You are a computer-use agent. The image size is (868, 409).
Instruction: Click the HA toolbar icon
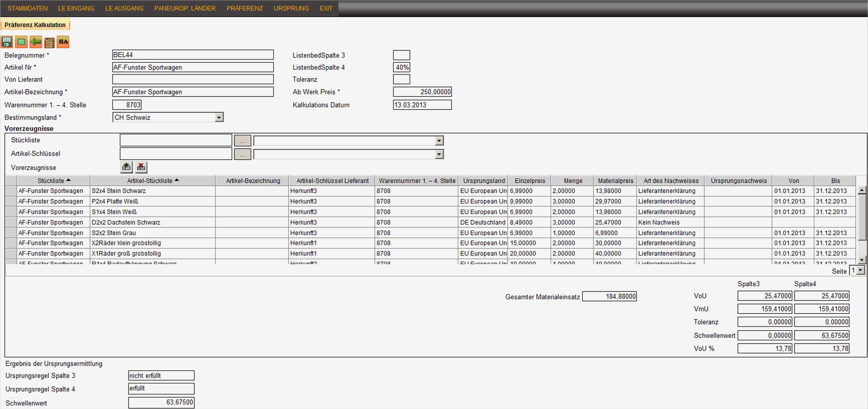(63, 42)
